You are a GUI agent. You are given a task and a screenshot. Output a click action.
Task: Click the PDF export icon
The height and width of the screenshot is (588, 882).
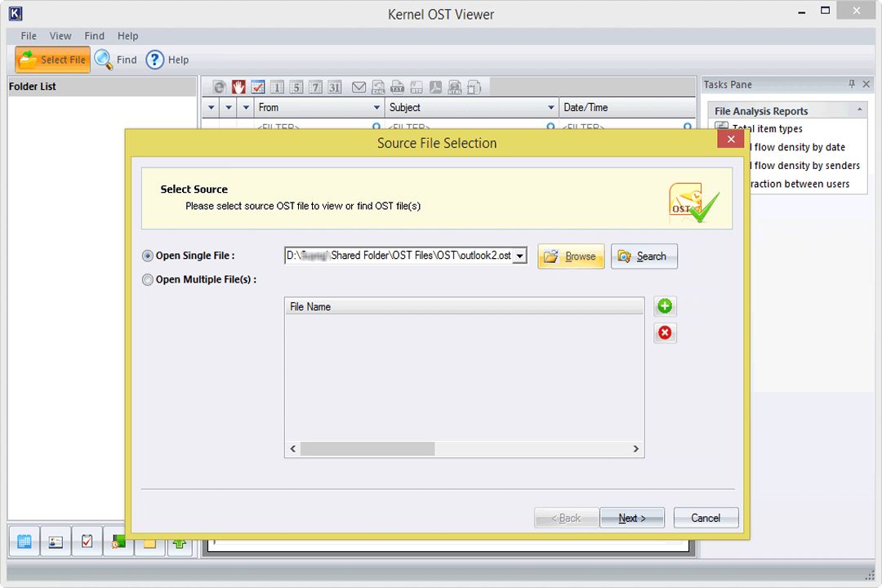click(x=435, y=87)
